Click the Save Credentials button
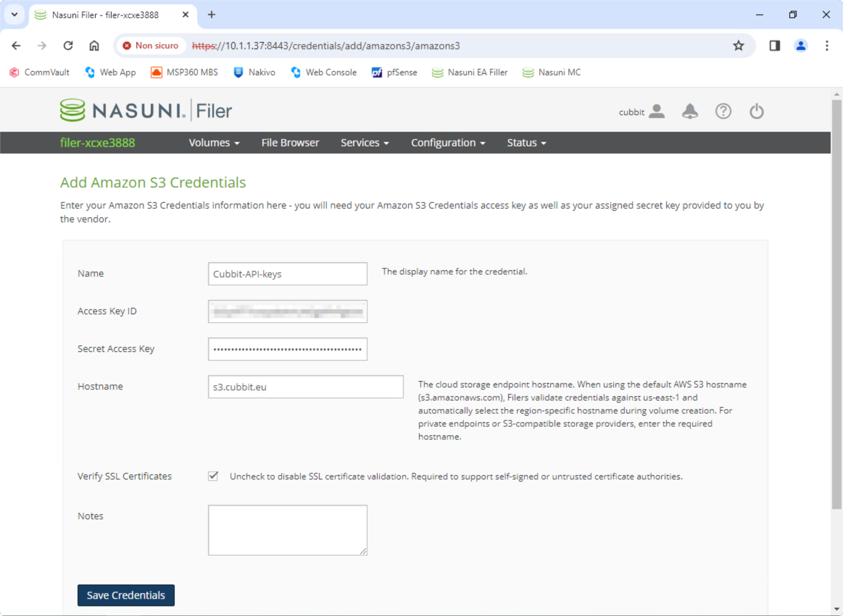This screenshot has width=843, height=616. [126, 595]
